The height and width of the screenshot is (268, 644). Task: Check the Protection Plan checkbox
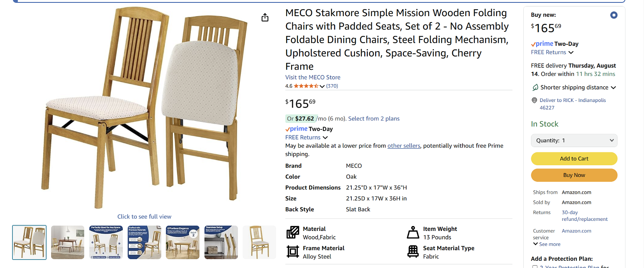[535, 266]
